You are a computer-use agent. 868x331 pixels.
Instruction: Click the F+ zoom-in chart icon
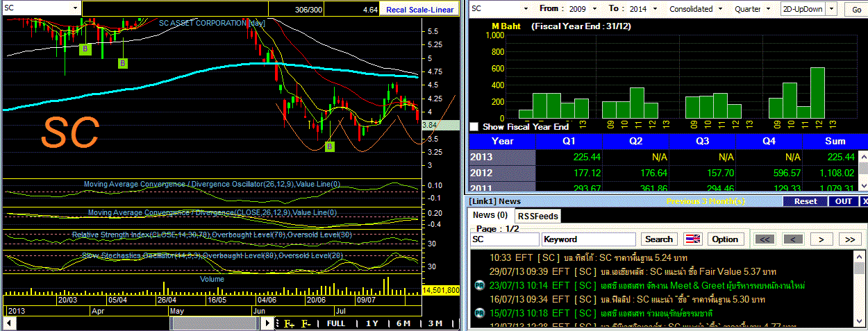pos(289,323)
